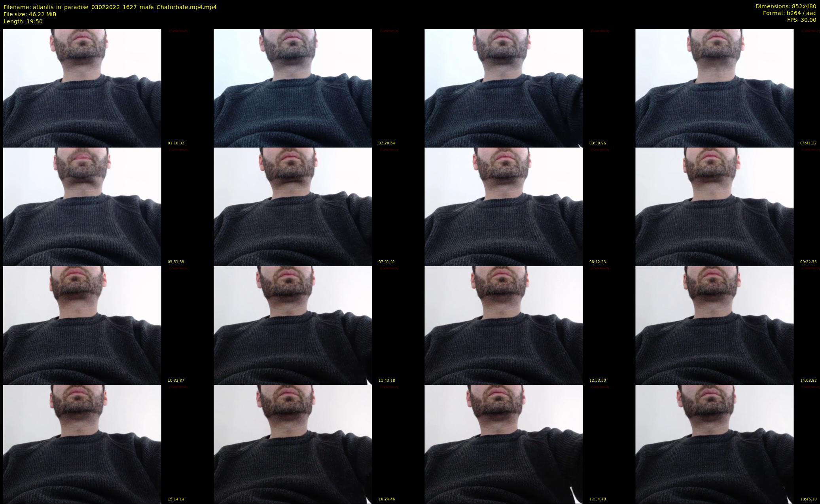
Task: Click the 01:10.32 timestamp label
Action: pyautogui.click(x=176, y=143)
